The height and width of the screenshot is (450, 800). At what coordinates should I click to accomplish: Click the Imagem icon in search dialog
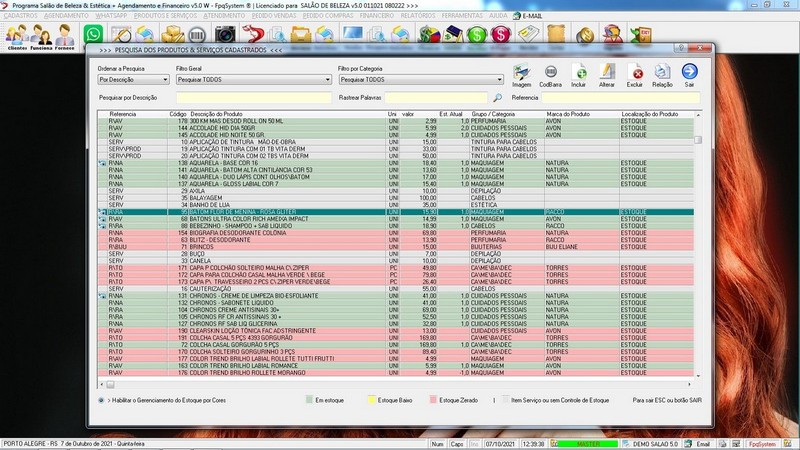[x=521, y=76]
